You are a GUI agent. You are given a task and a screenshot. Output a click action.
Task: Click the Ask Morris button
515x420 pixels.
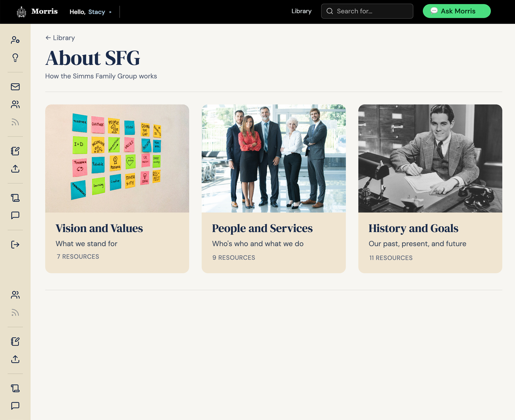(x=457, y=11)
